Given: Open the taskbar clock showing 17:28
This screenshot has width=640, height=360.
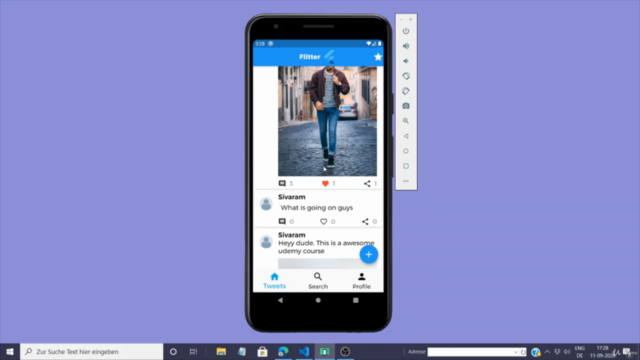Looking at the screenshot, I should pos(602,351).
